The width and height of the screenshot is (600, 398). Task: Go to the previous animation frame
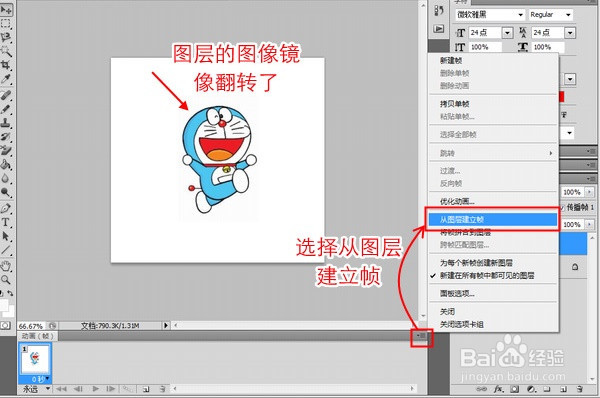(78, 389)
